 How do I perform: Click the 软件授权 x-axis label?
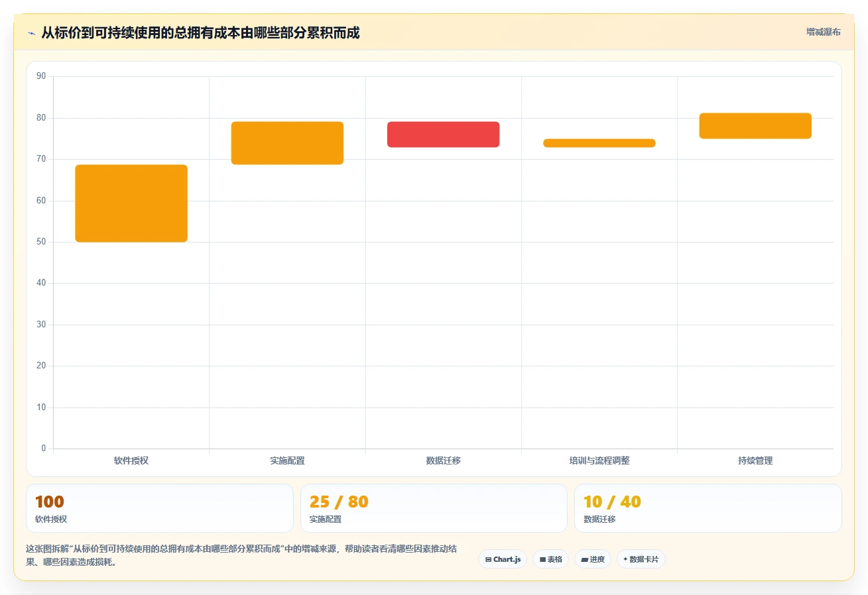point(131,460)
